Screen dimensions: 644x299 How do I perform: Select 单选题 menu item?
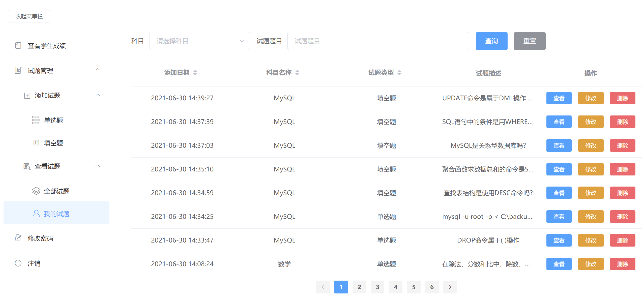coord(56,120)
